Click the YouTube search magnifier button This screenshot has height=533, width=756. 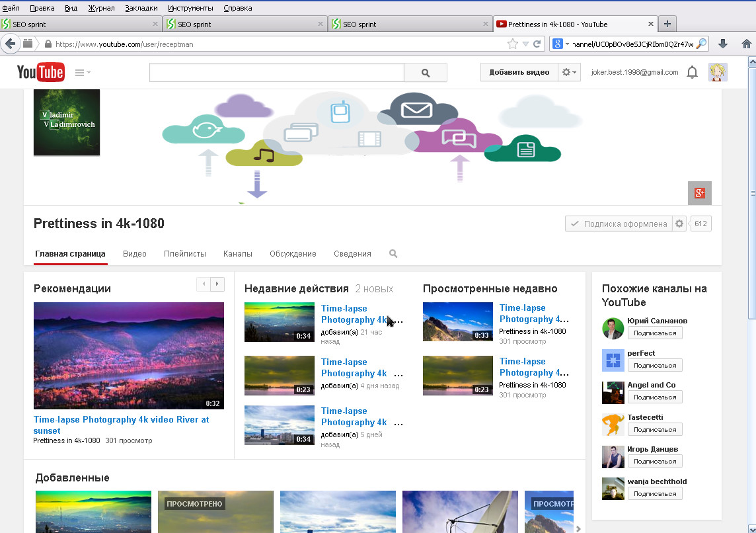426,72
